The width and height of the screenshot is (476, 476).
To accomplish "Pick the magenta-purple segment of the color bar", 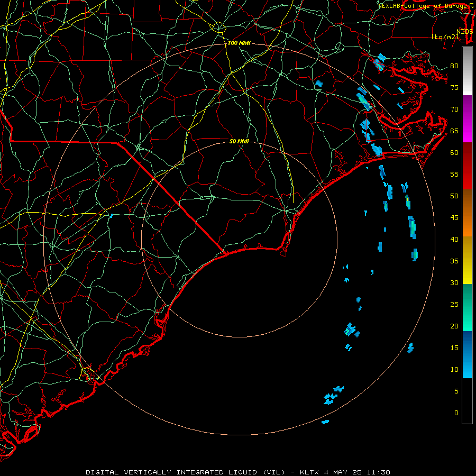I will click(x=467, y=118).
